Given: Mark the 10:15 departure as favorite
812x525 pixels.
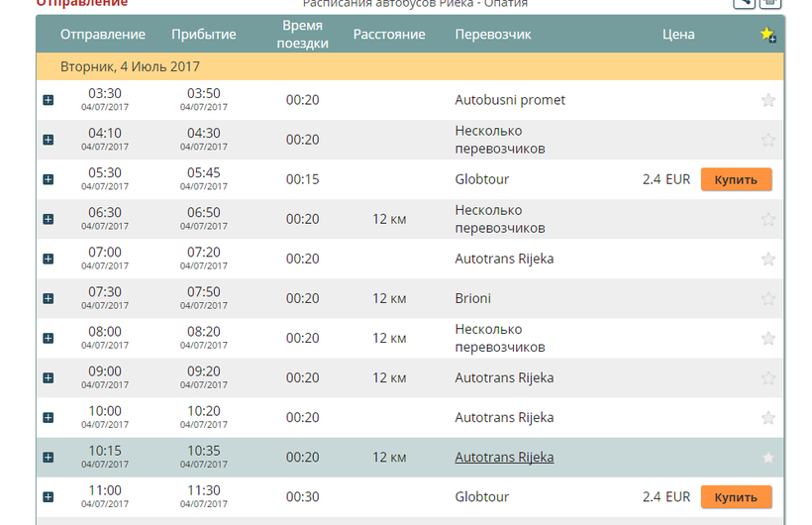Looking at the screenshot, I should 768,458.
